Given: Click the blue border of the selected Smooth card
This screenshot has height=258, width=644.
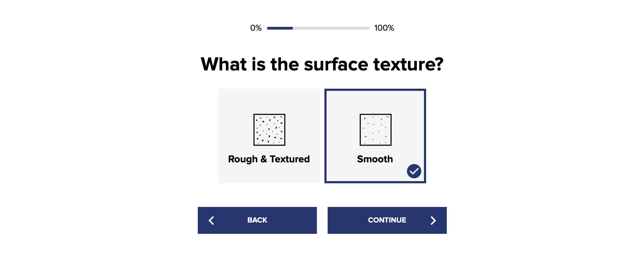Looking at the screenshot, I should coord(375,90).
